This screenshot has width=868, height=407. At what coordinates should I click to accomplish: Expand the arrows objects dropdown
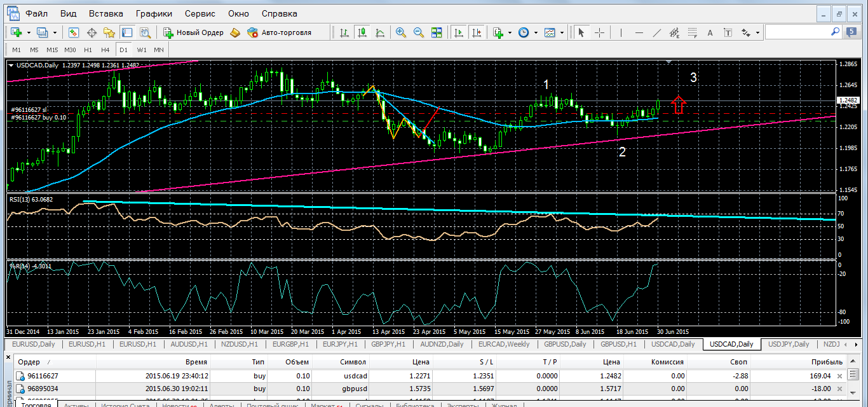[x=757, y=32]
